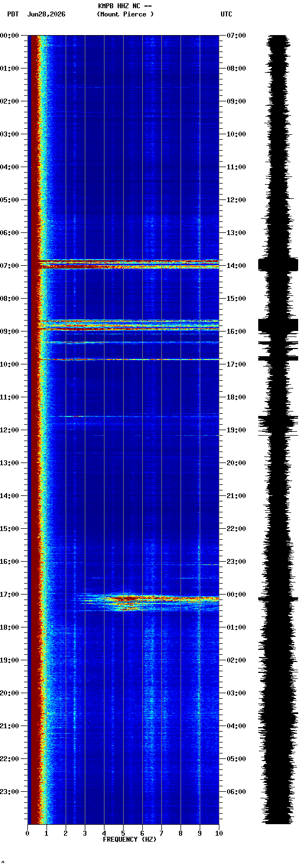Click the 08:45 PDT broadband event band

click(x=129, y=325)
